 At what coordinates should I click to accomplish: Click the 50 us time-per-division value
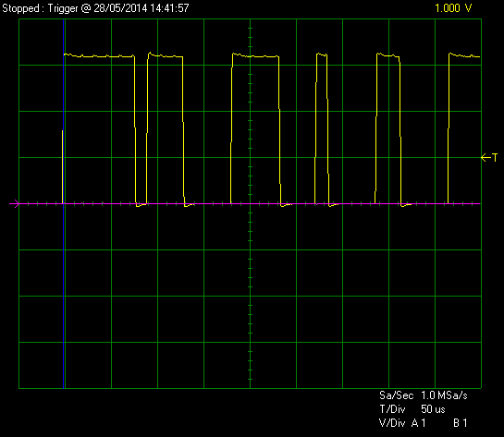(x=433, y=409)
